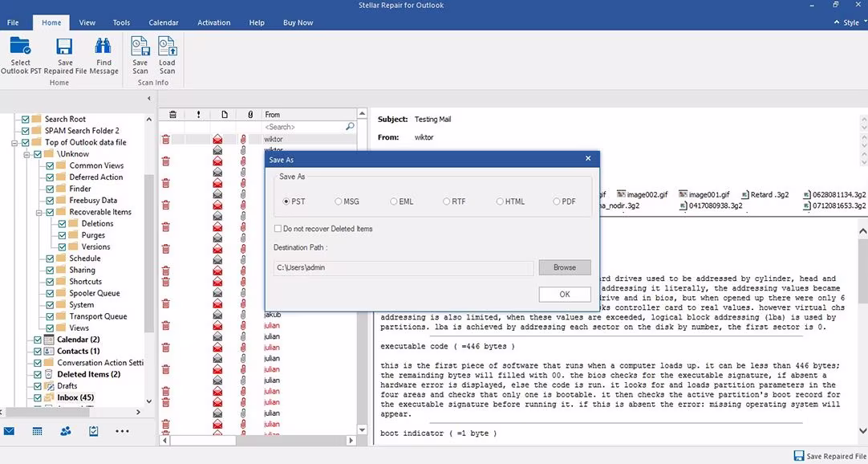Switch to the Activation tab

coord(213,22)
